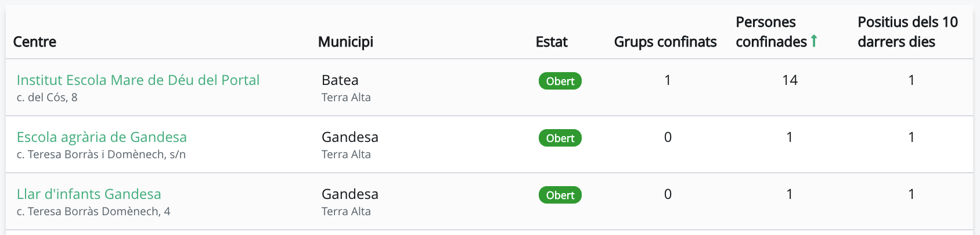
Task: Click Obert badge for Escola agrària de Gandesa
Action: tap(560, 138)
